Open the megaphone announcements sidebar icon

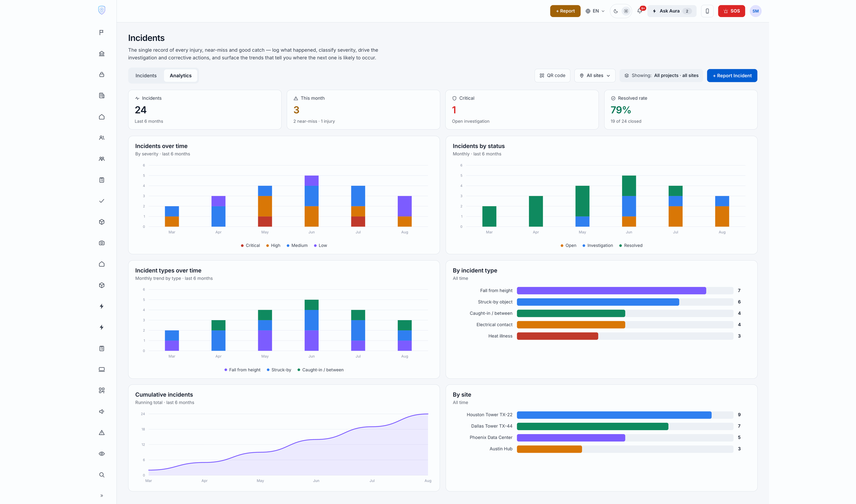[x=102, y=411]
